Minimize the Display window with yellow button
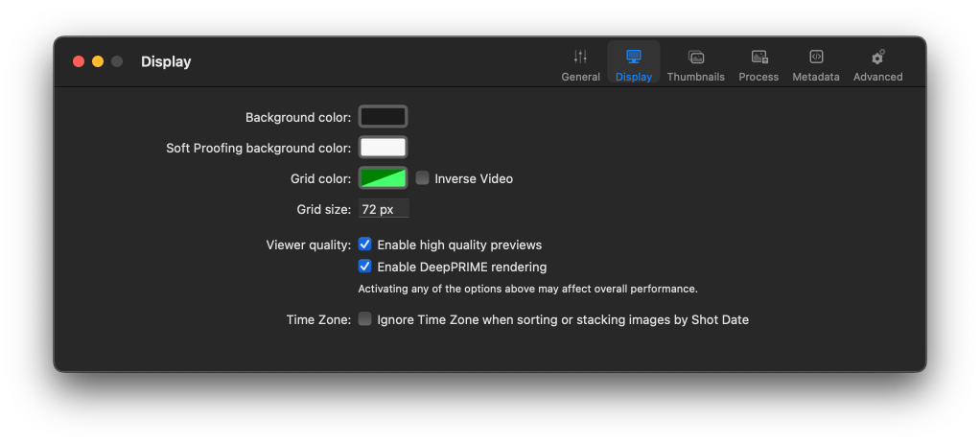Image resolution: width=980 pixels, height=443 pixels. pyautogui.click(x=98, y=61)
